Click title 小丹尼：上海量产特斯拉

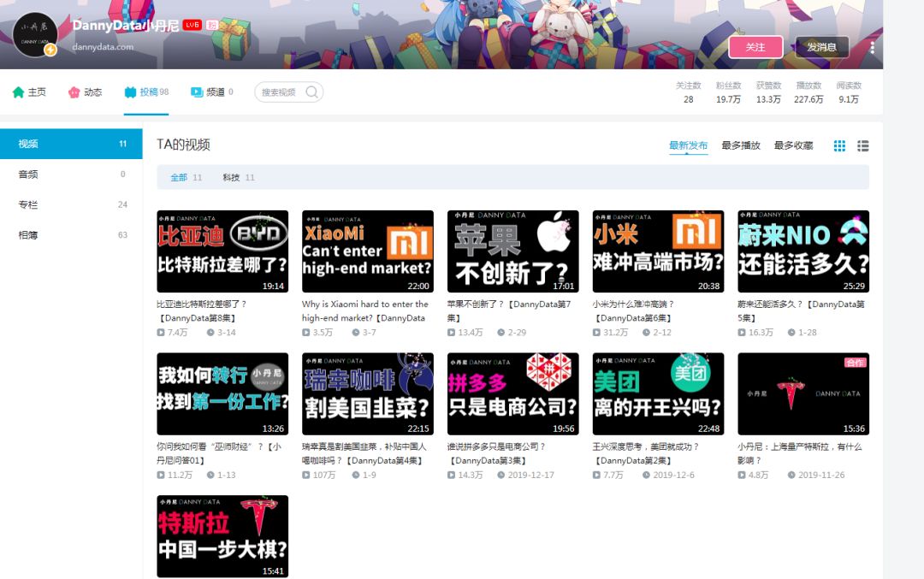[800, 453]
